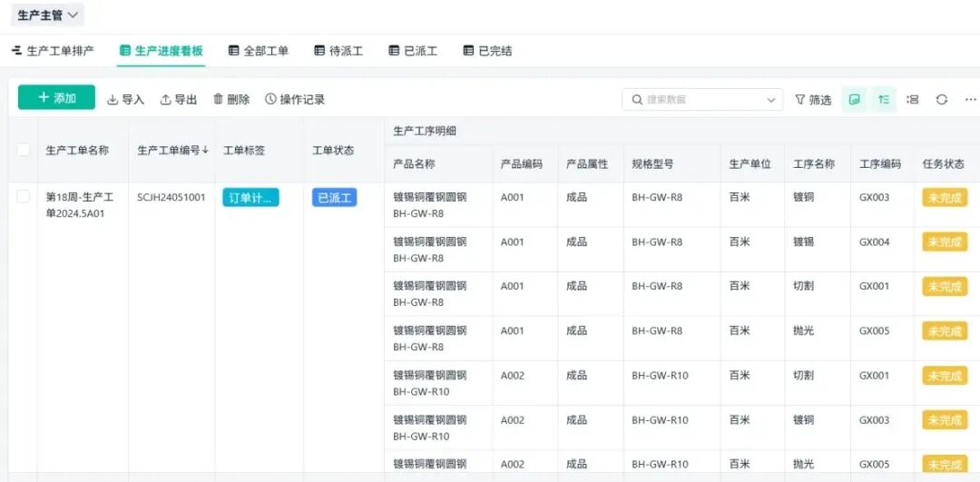
Task: Click 筛选 filter icon button
Action: click(813, 100)
